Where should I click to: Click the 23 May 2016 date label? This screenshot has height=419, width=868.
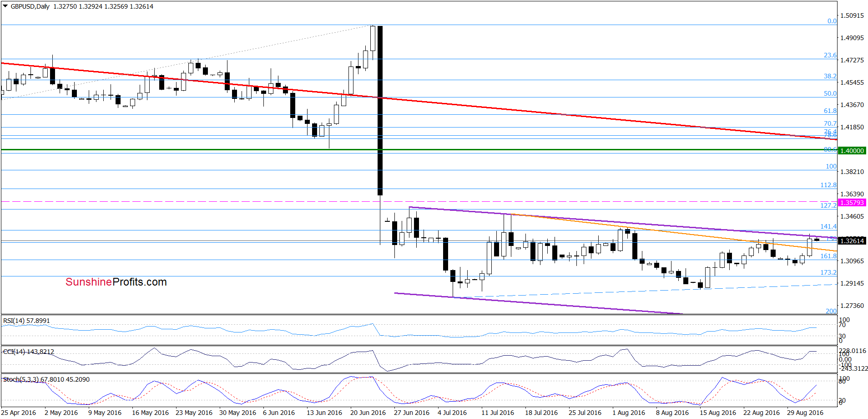click(x=194, y=413)
